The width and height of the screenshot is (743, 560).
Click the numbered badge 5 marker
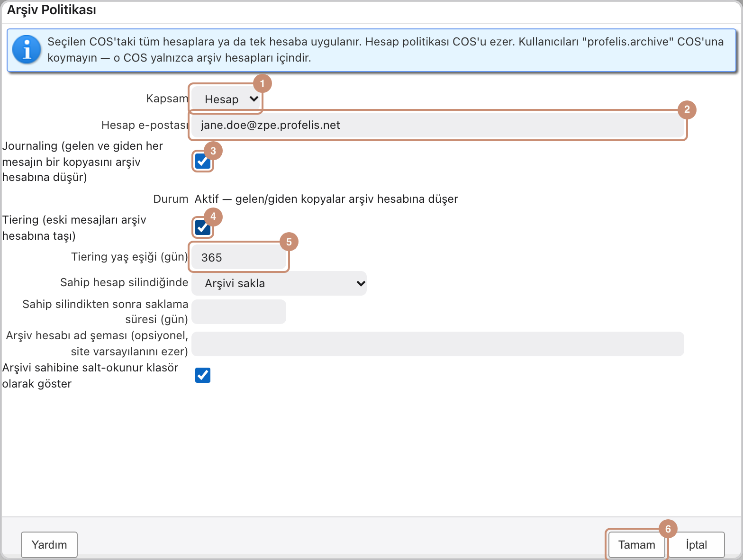pos(289,242)
